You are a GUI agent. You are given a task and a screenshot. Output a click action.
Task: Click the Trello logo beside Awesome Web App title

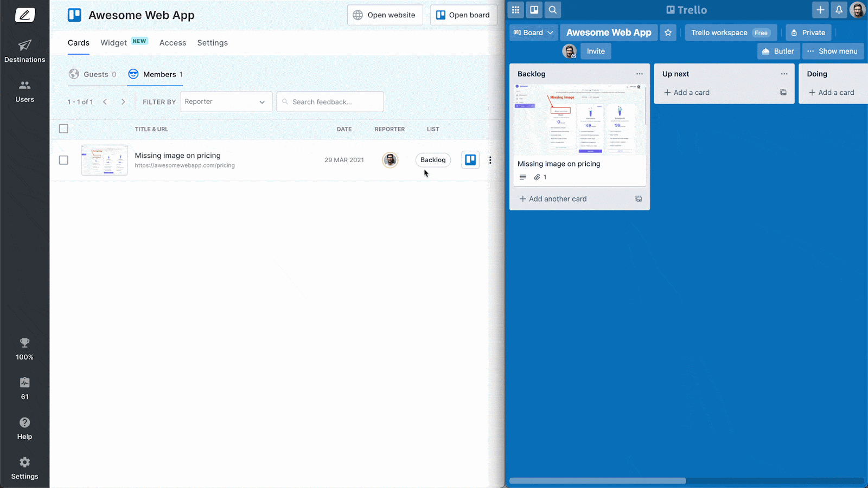coord(74,15)
